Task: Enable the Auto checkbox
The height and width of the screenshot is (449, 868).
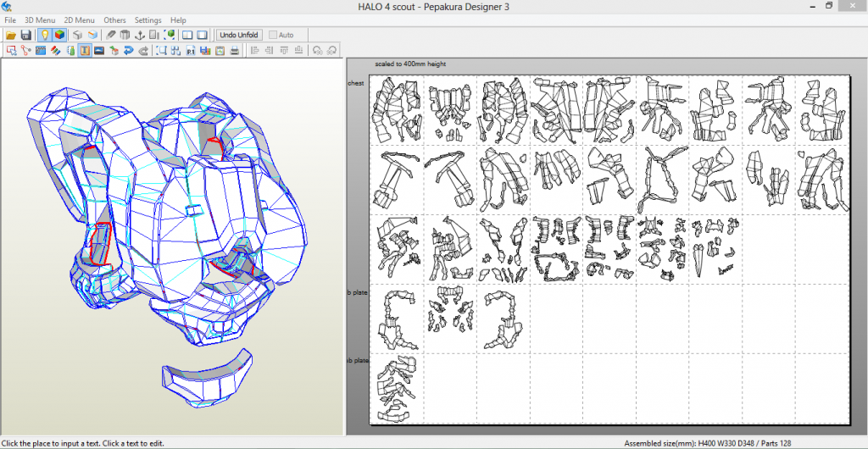Action: 273,35
